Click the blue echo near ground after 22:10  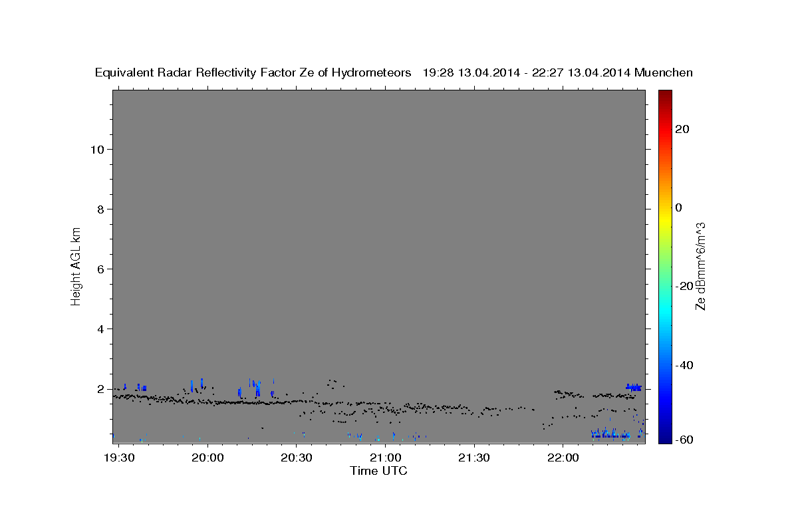click(610, 434)
